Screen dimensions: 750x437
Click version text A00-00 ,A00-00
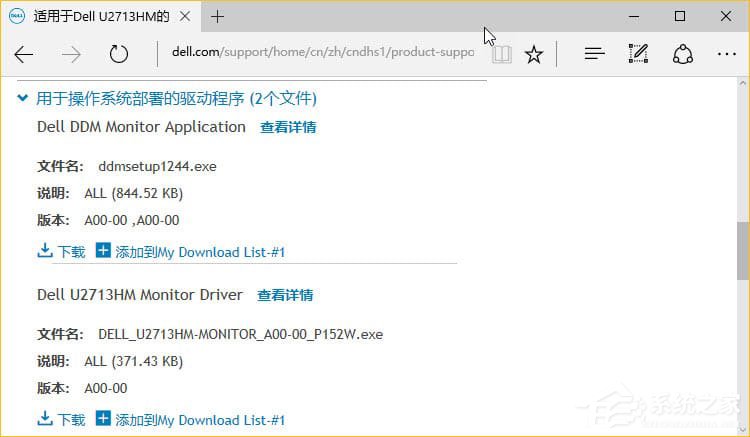coord(132,220)
